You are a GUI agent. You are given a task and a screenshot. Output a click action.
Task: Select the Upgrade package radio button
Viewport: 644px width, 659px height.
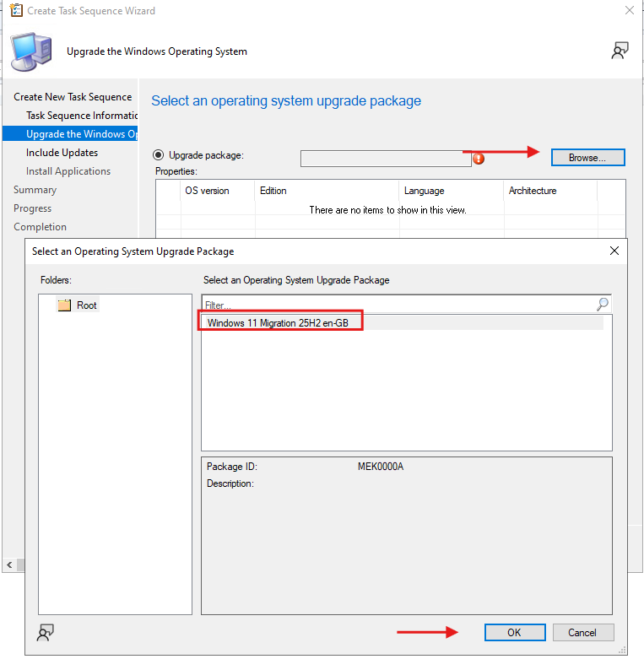158,155
